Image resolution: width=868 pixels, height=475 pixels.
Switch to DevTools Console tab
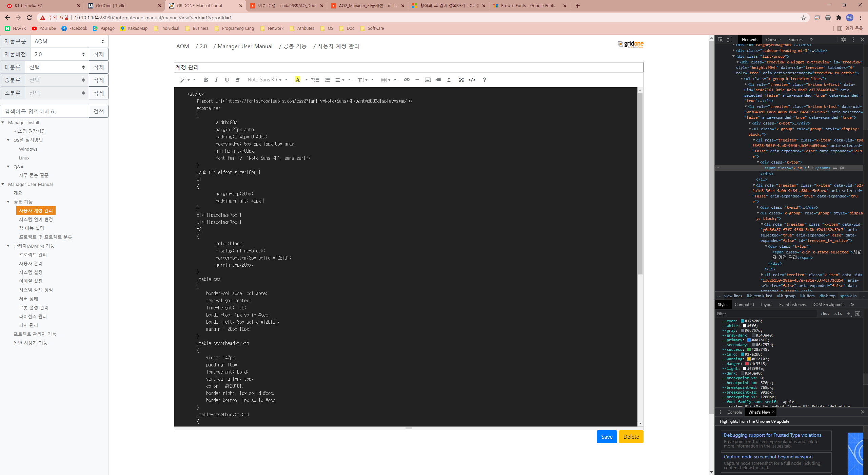tap(773, 39)
